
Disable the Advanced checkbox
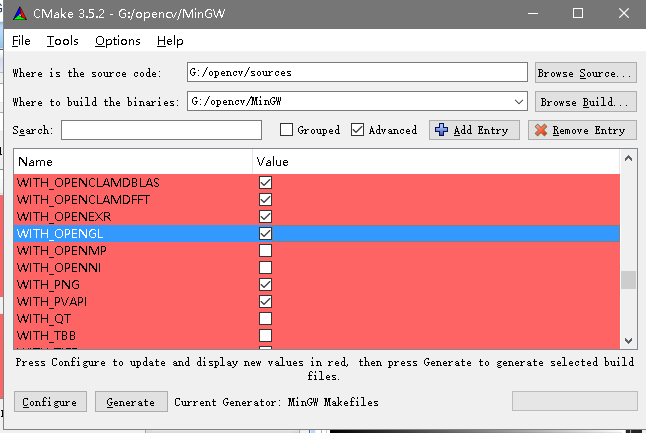357,130
